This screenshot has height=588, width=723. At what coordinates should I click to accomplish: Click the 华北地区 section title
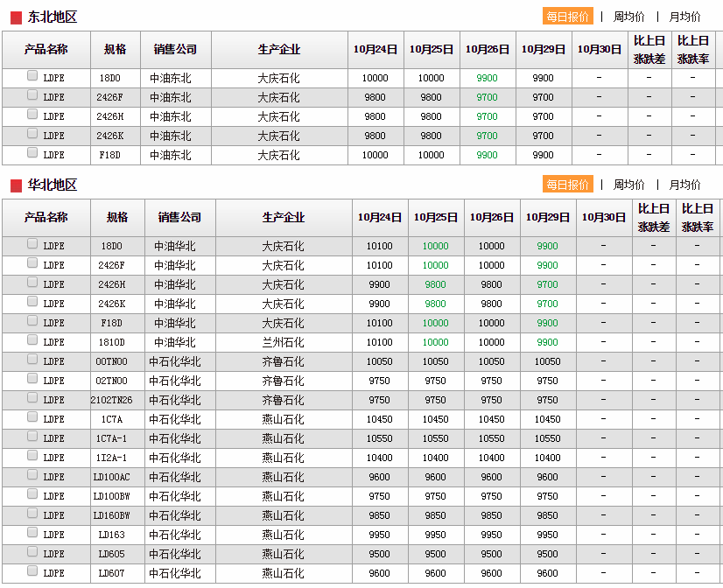click(x=53, y=185)
